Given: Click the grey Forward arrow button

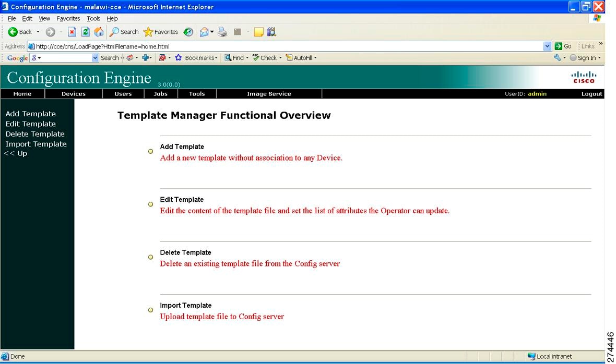Looking at the screenshot, I should click(x=50, y=32).
